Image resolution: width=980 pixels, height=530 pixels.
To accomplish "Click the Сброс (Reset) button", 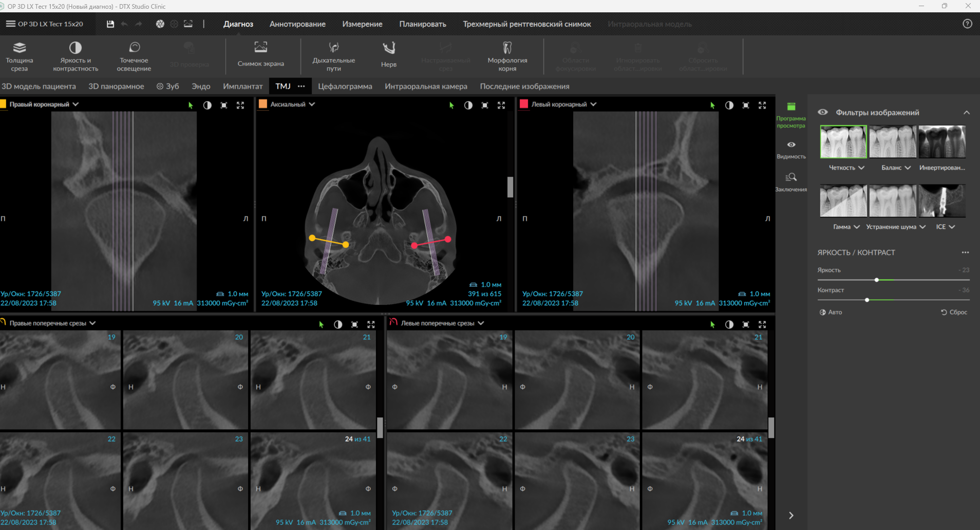I will pos(954,312).
